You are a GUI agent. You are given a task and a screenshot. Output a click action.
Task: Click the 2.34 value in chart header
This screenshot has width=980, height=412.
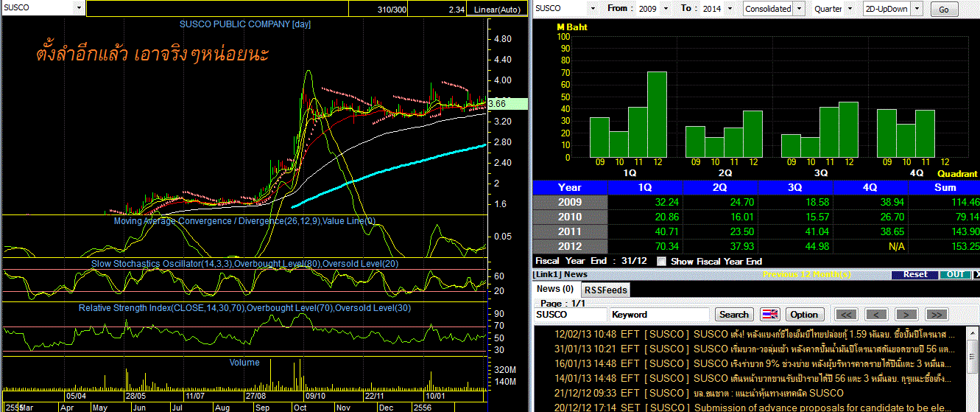[x=456, y=10]
